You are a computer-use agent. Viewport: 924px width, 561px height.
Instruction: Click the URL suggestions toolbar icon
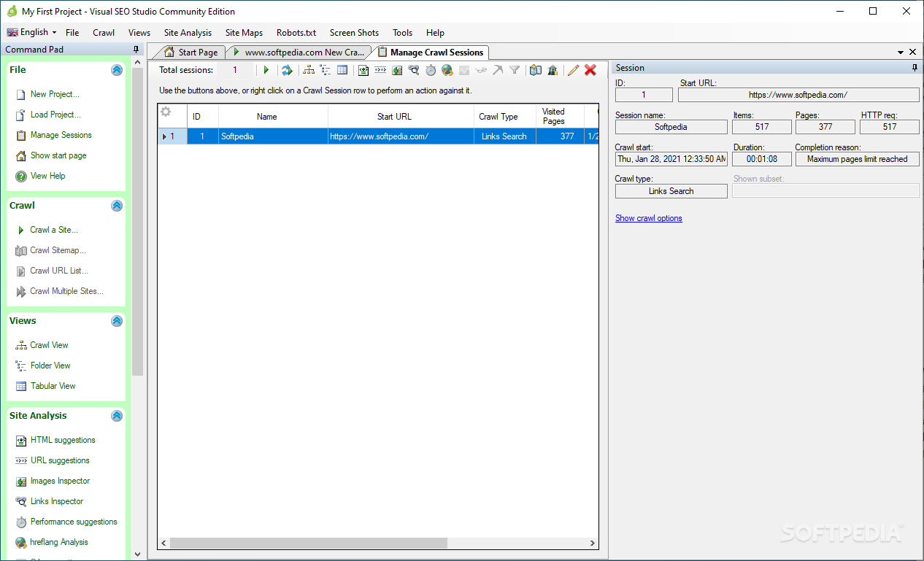380,70
